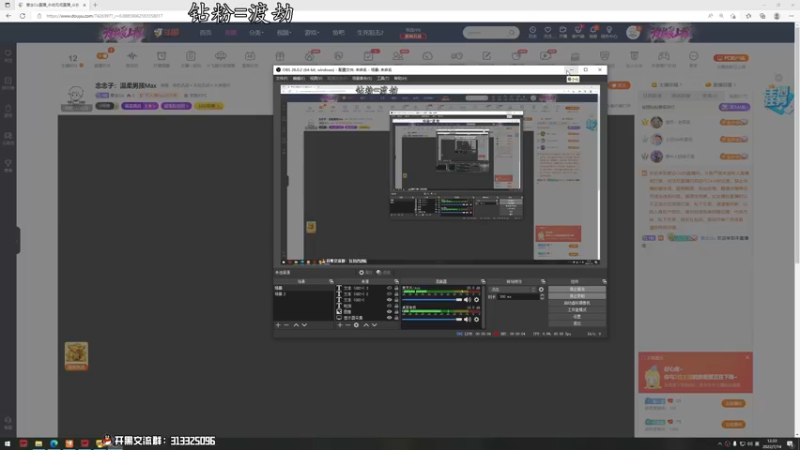Image resolution: width=800 pixels, height=450 pixels.
Task: Click the lightbulb icon in the left sidebar
Action: (8, 163)
